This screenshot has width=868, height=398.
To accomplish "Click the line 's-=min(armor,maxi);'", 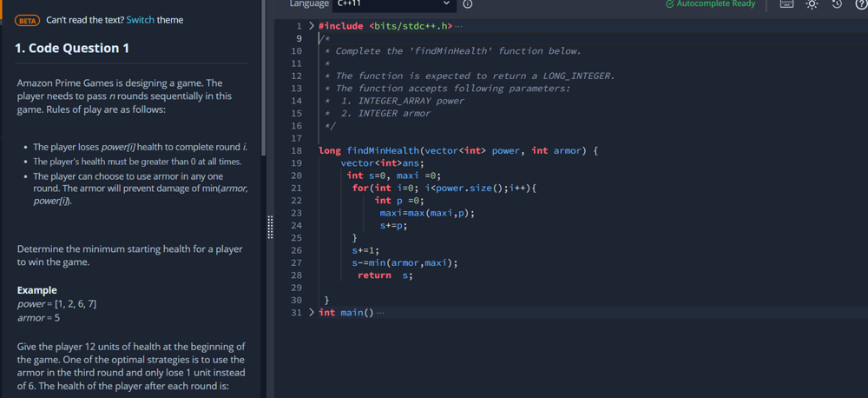I will [x=404, y=262].
